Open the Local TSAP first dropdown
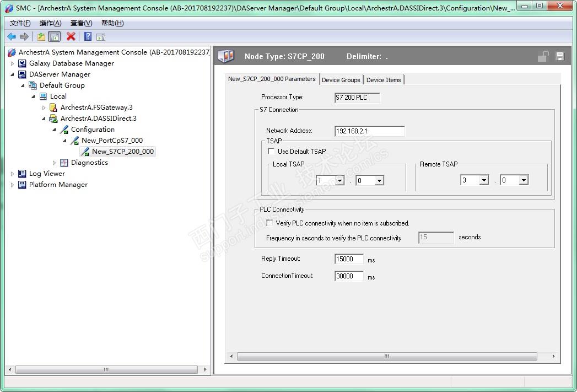Image resolution: width=577 pixels, height=392 pixels. pyautogui.click(x=339, y=180)
